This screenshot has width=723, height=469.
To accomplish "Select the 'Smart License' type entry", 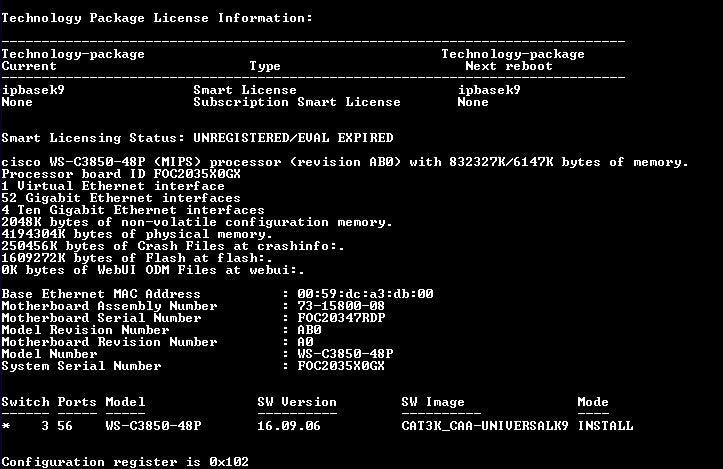I will (x=245, y=89).
